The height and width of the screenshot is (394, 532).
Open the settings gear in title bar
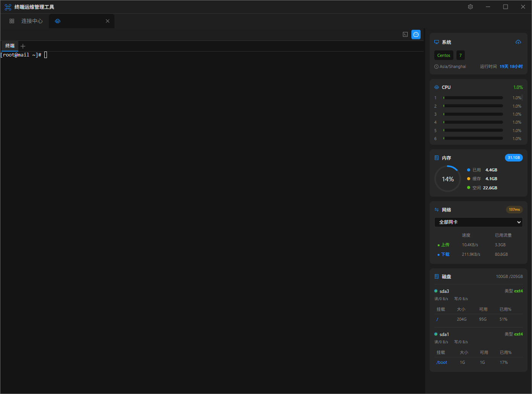pos(470,7)
